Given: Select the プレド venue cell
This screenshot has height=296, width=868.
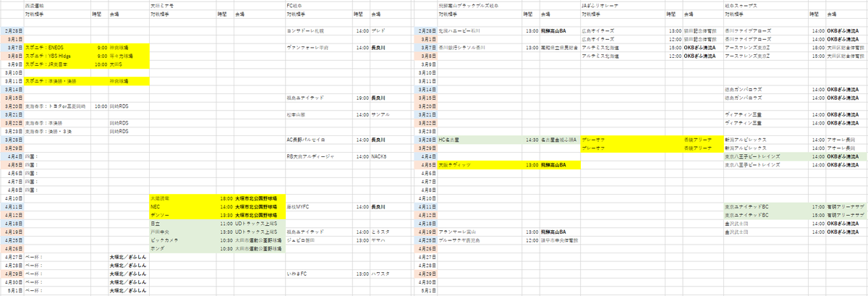Looking at the screenshot, I should point(391,30).
